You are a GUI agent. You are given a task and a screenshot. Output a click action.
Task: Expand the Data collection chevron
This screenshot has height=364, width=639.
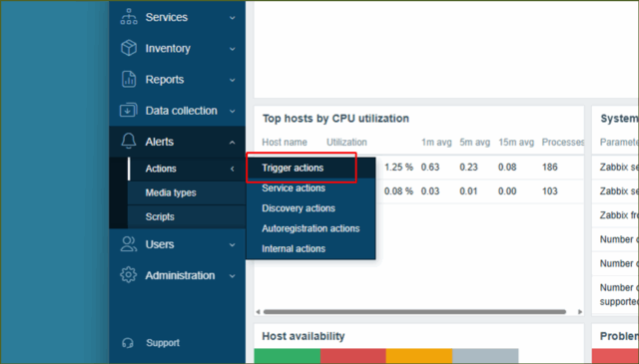233,111
